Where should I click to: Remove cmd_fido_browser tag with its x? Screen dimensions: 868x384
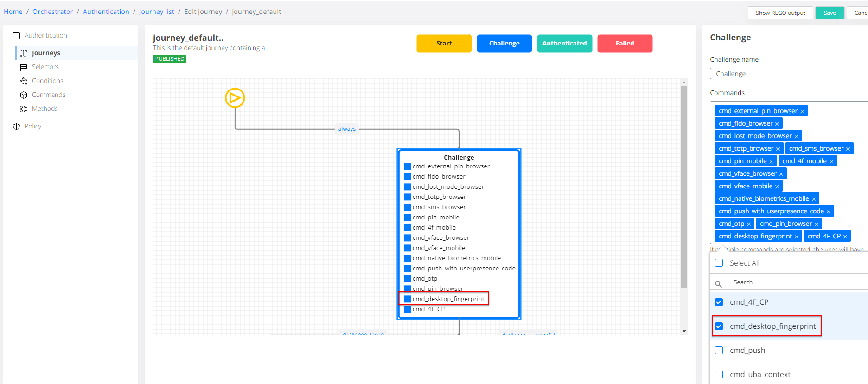(x=777, y=124)
